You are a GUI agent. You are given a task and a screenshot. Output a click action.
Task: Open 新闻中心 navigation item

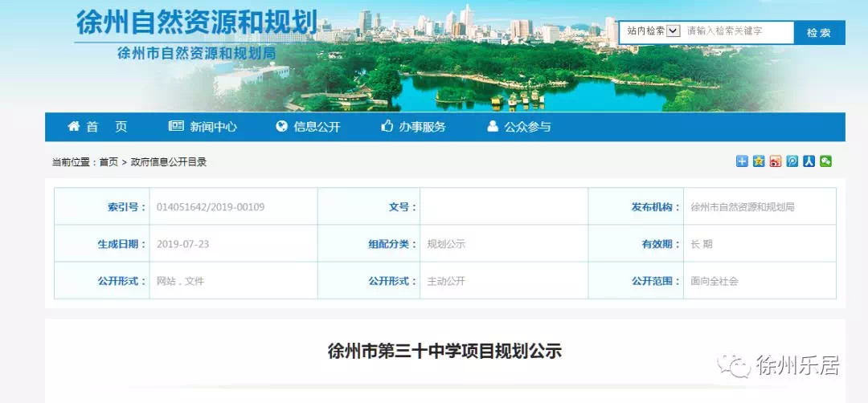coord(203,127)
